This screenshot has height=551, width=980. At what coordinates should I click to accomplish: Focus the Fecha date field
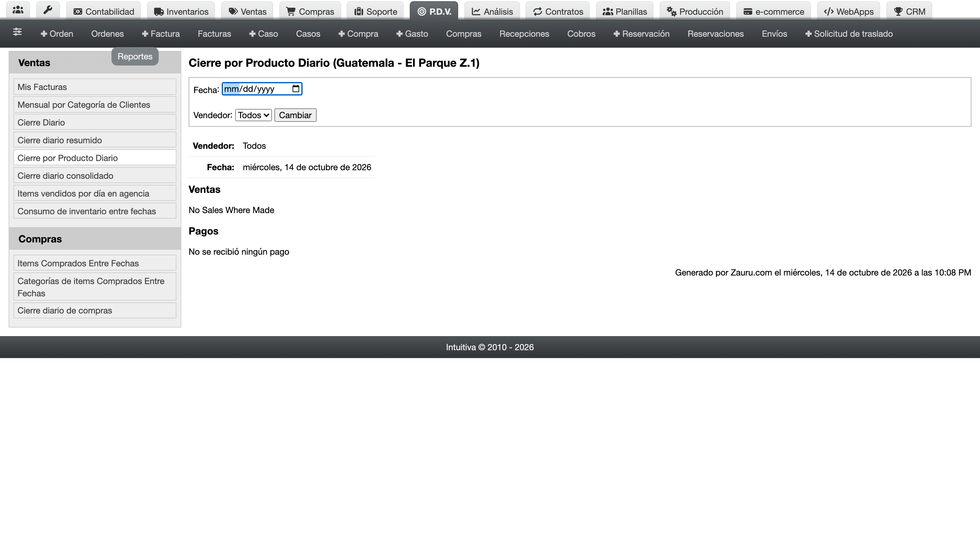262,89
